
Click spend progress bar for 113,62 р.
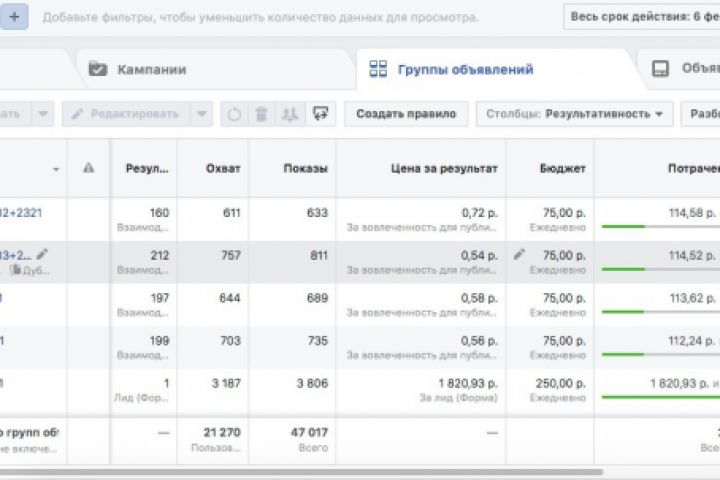(x=661, y=312)
